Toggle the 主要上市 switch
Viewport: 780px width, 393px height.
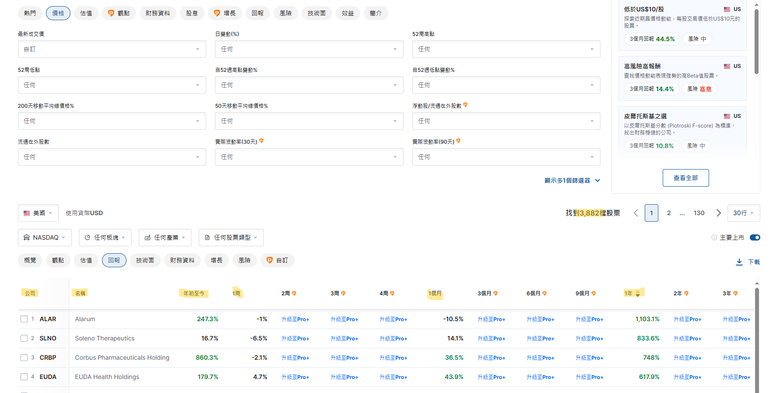tap(755, 238)
